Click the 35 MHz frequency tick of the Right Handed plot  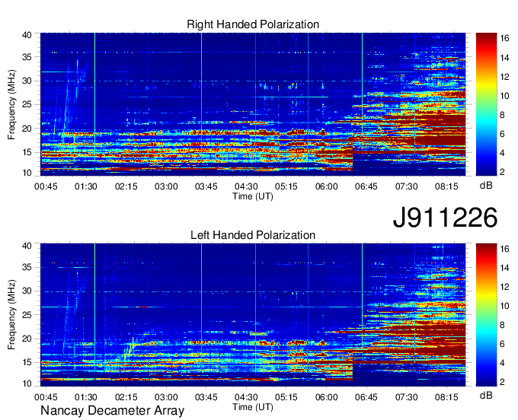(x=27, y=57)
